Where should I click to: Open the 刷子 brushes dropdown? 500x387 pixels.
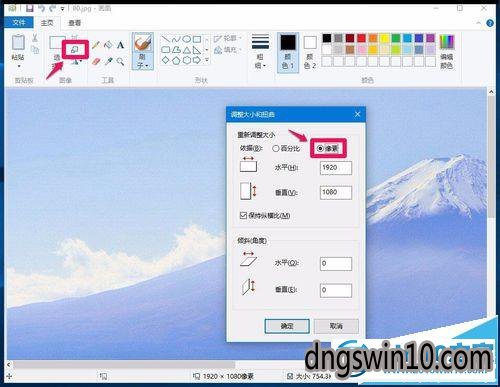point(143,61)
